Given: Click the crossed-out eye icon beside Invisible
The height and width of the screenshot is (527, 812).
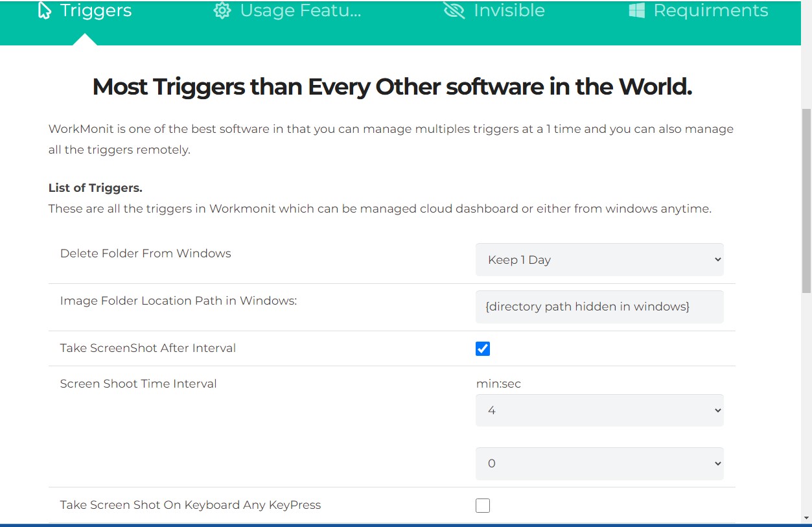Looking at the screenshot, I should [x=454, y=11].
